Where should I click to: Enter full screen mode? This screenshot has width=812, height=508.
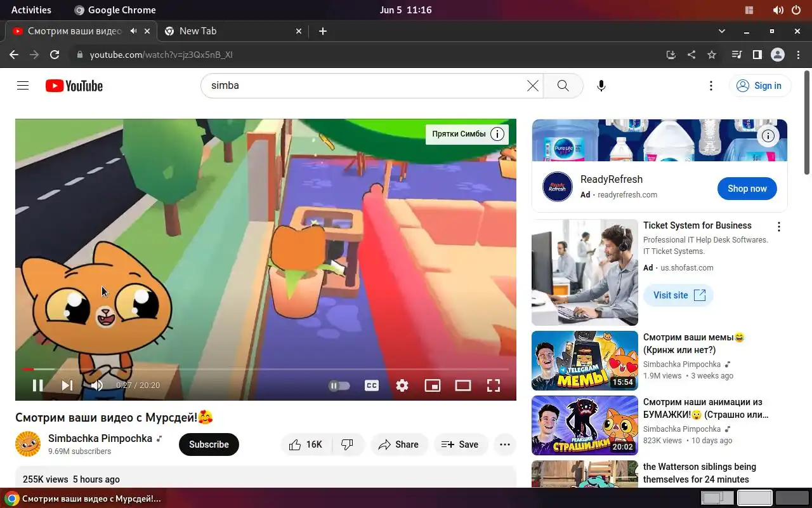point(494,385)
